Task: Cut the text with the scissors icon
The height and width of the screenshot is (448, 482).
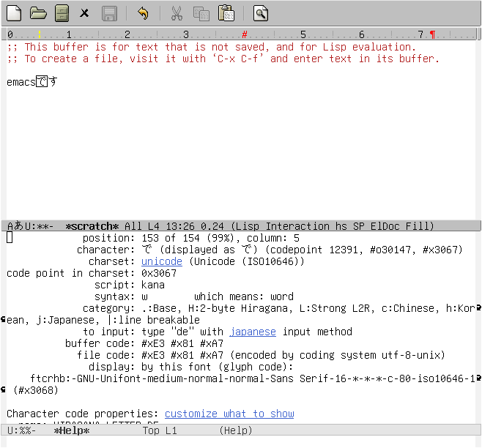Action: (x=177, y=13)
